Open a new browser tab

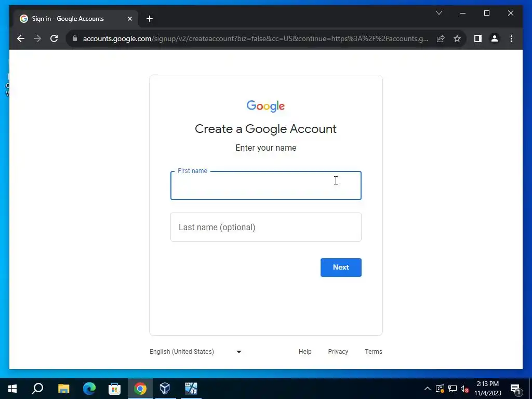point(150,19)
